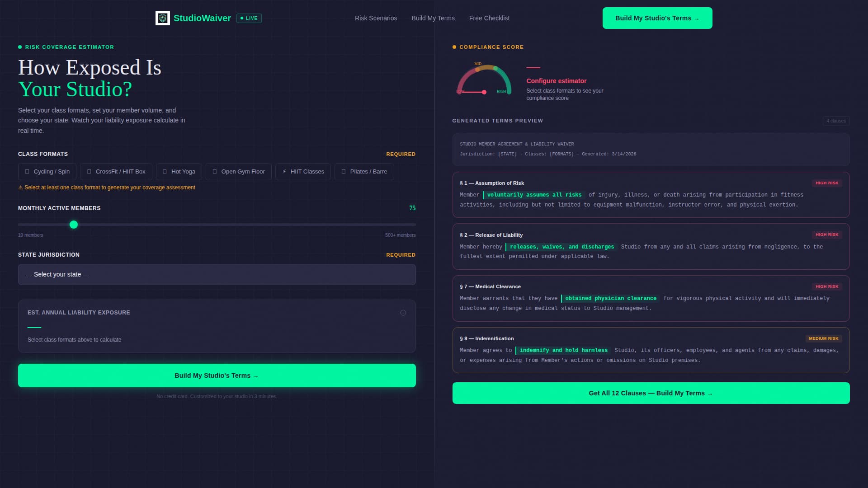Click the § 8 — Indemnification heading
Viewport: 868px width, 488px height.
487,338
